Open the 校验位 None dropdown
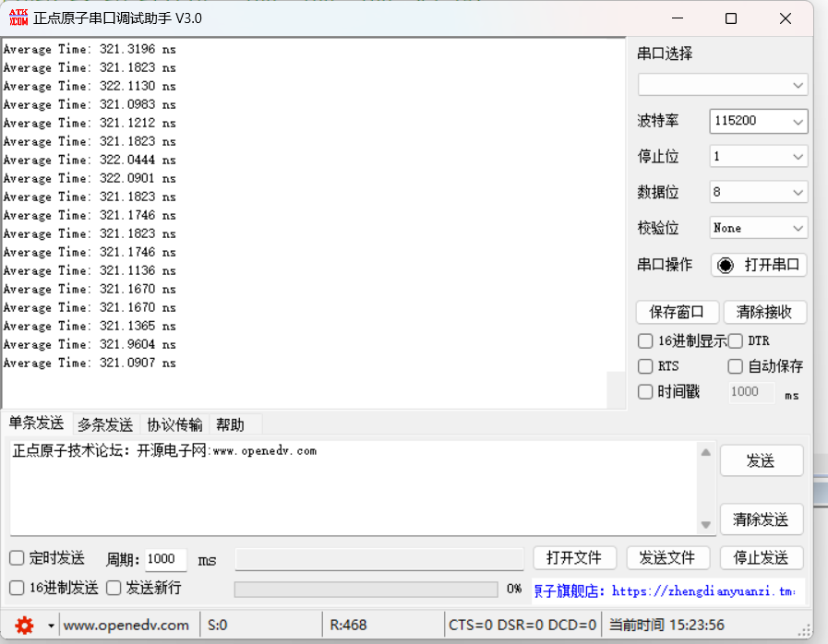Image resolution: width=828 pixels, height=644 pixels. coord(758,228)
